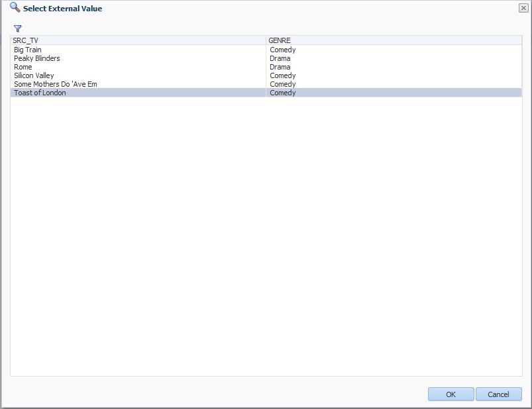Click the Select External Value title text

(x=62, y=9)
